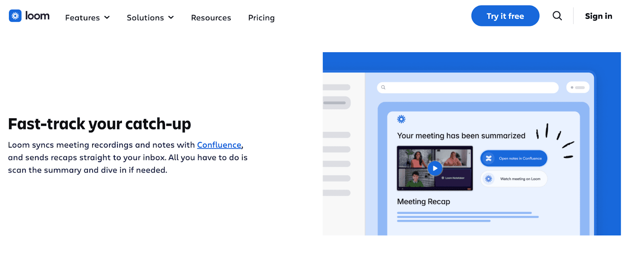
Task: Follow the Confluence hyperlink
Action: (x=219, y=145)
